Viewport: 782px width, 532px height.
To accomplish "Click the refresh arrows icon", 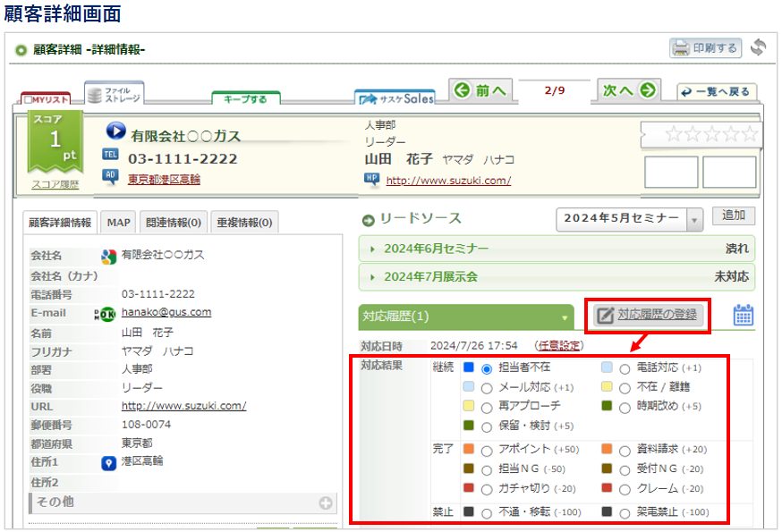I will click(x=758, y=47).
